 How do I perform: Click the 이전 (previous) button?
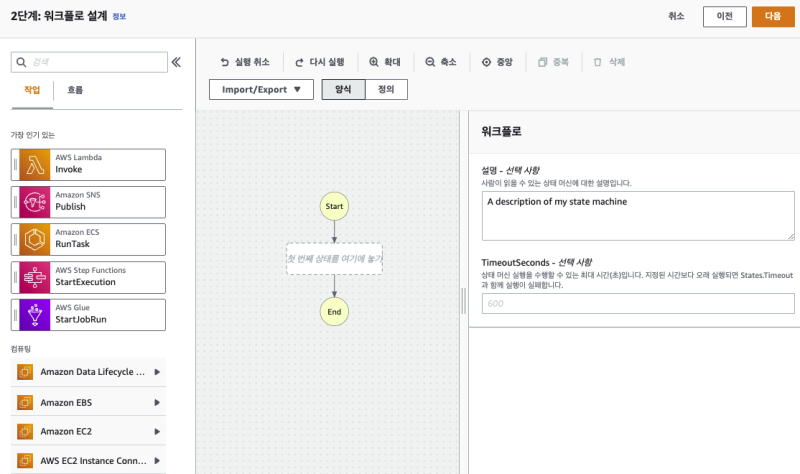[x=724, y=16]
